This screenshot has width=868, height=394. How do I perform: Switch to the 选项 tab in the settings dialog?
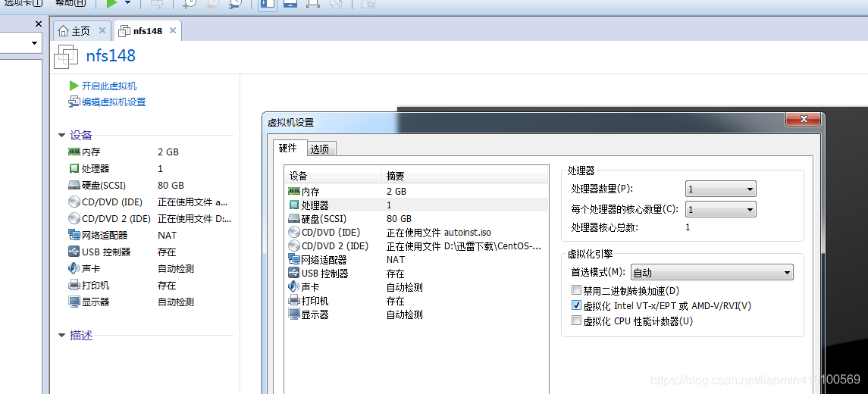click(320, 149)
